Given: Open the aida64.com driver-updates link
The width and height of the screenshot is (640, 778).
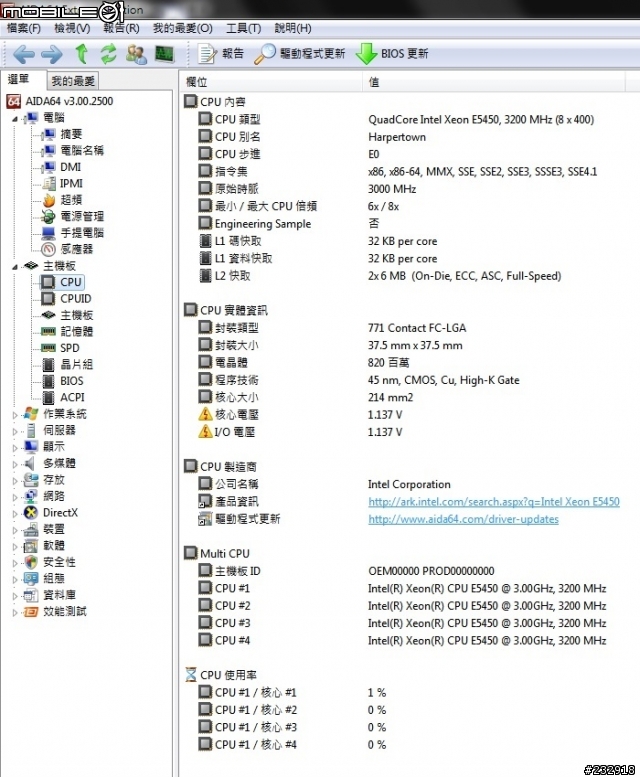Looking at the screenshot, I should [x=463, y=519].
